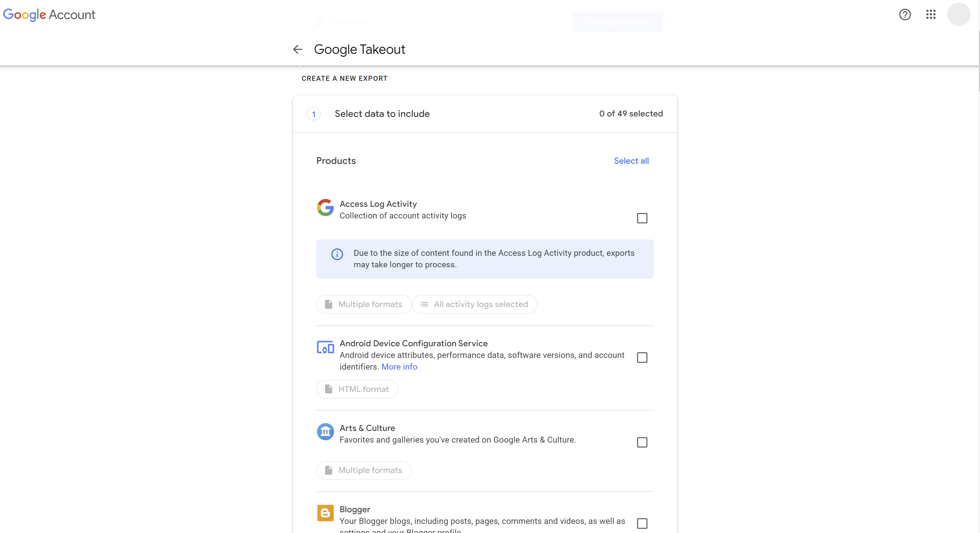Open Multiple formats for Arts & Culture
This screenshot has height=533, width=980.
[364, 470]
